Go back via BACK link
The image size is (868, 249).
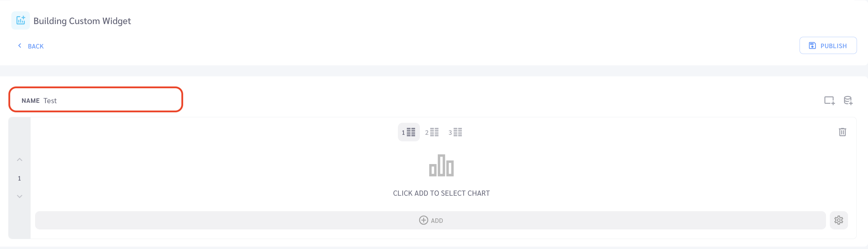coord(31,46)
